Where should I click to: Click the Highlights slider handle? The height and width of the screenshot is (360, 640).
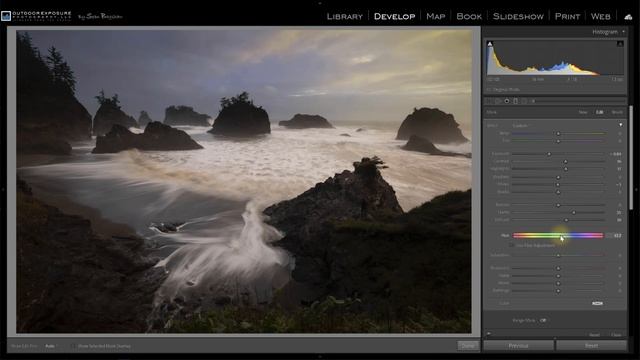tap(566, 169)
